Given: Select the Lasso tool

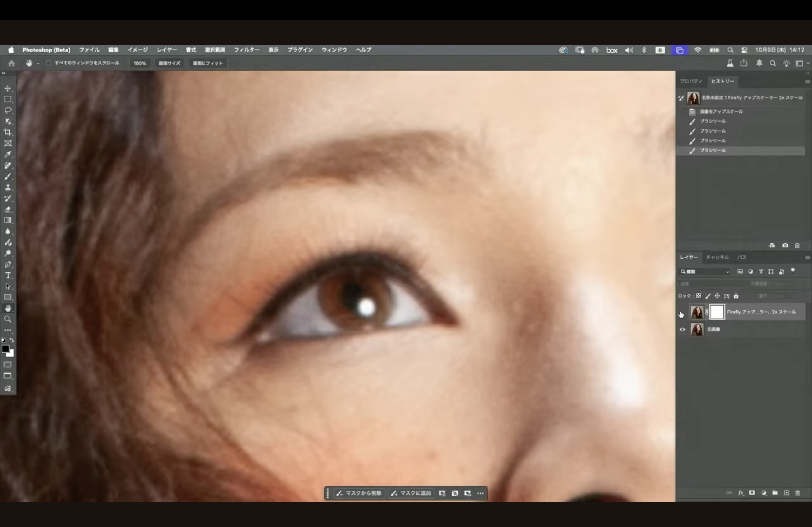Looking at the screenshot, I should [8, 111].
